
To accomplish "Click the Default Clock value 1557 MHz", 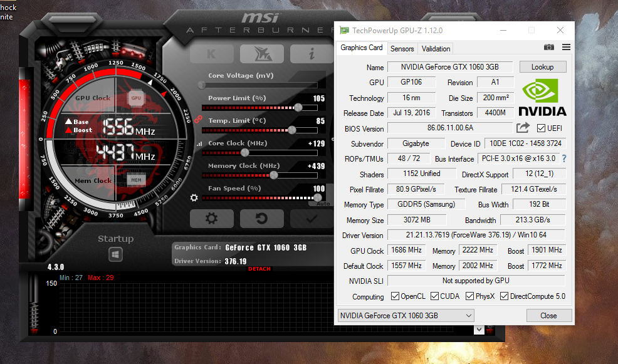I will pyautogui.click(x=406, y=266).
